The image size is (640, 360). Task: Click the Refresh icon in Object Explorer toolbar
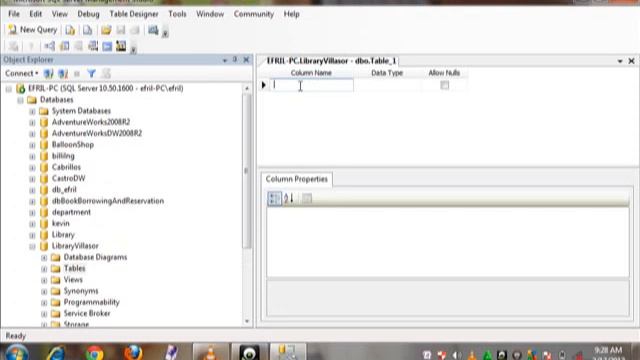click(x=106, y=74)
